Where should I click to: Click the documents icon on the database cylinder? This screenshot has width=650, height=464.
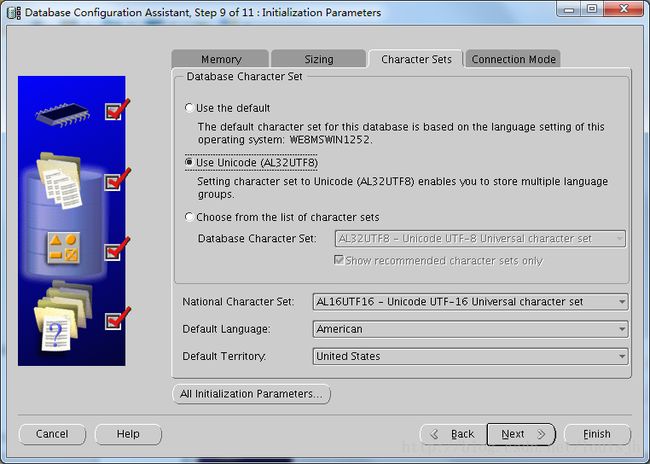click(x=60, y=181)
